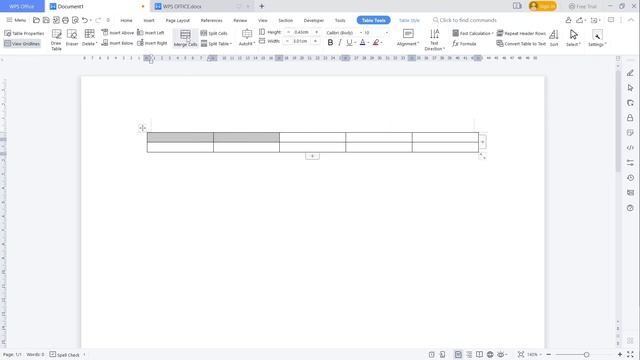
Task: Click the Save icon in quick toolbar
Action: coord(46,20)
